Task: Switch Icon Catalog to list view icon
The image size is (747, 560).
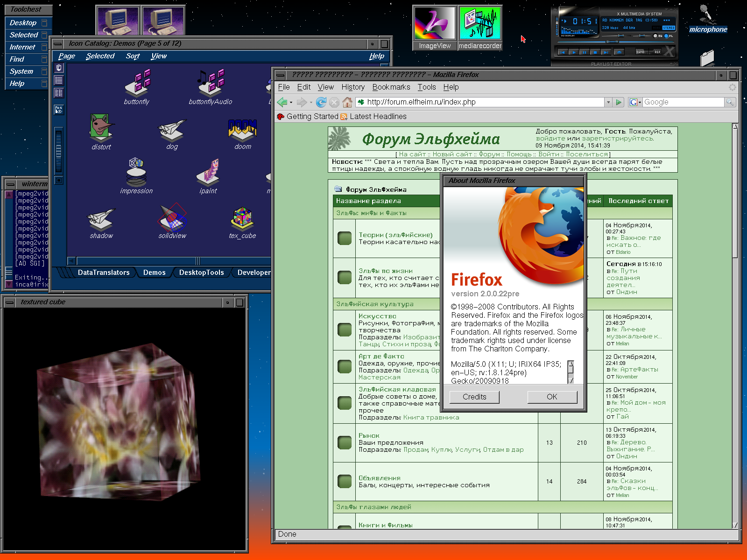Action: click(x=59, y=80)
